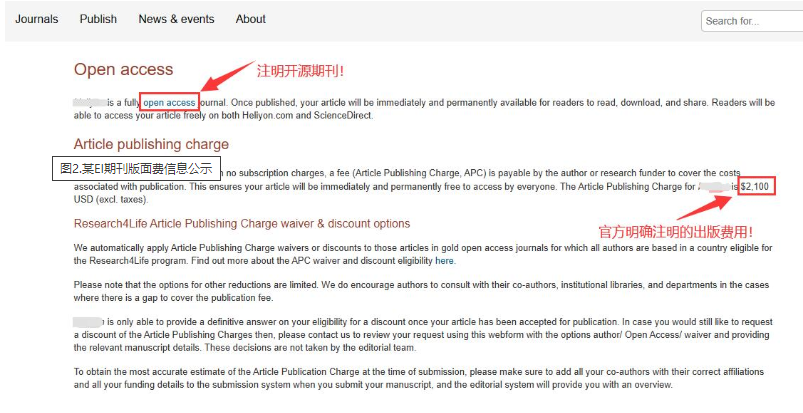803x413 pixels.
Task: Click the paragraph starting 'Please note that'
Action: [421, 291]
